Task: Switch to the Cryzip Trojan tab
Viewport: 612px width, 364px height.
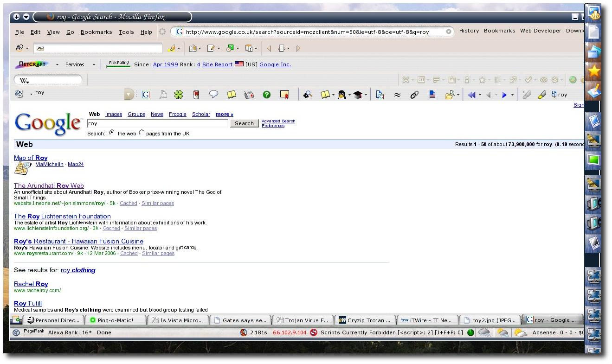Action: [365, 320]
